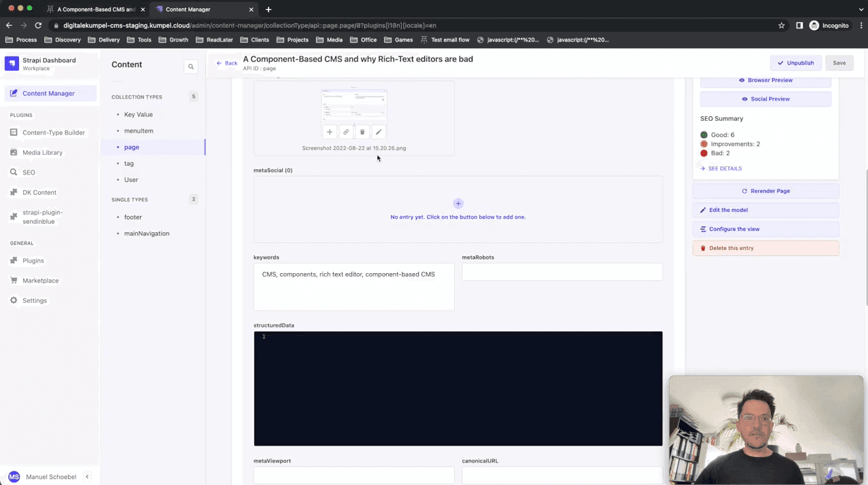
Task: Switch to the first browser tab
Action: coord(95,10)
